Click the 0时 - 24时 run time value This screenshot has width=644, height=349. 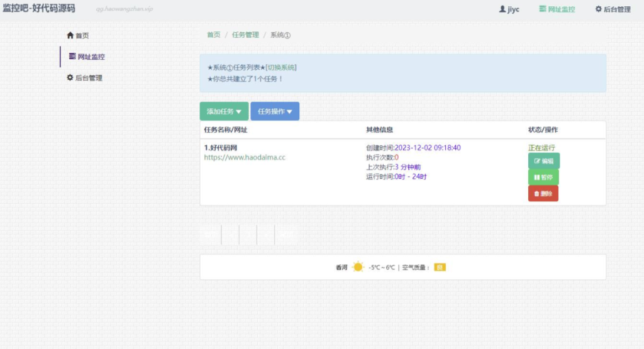tap(411, 177)
